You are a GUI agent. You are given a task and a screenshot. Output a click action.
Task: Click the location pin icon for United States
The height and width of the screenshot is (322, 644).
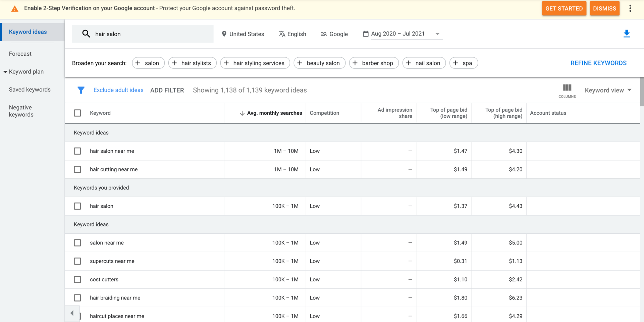tap(224, 34)
